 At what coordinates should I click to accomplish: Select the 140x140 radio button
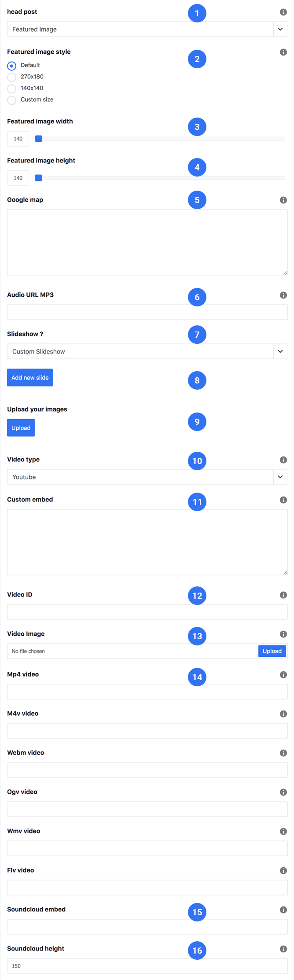point(12,88)
